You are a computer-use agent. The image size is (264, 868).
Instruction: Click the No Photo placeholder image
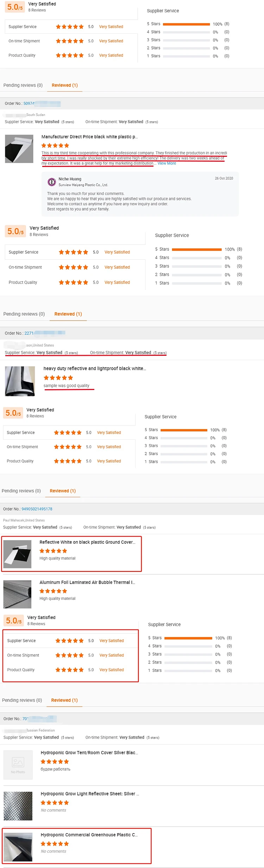pos(18,764)
